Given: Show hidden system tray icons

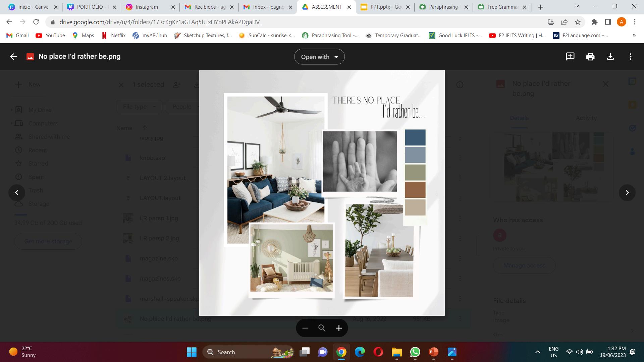Looking at the screenshot, I should [537, 352].
